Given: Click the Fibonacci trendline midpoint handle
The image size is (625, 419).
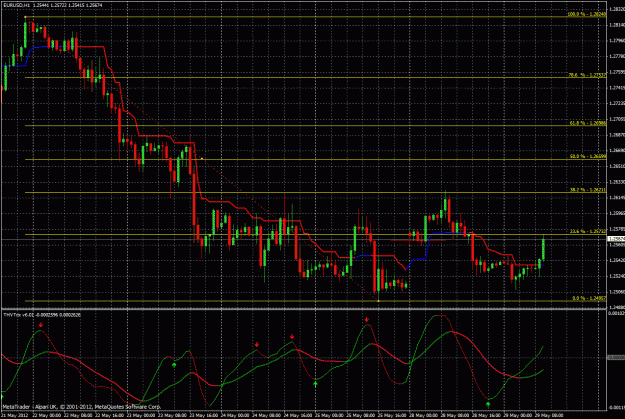Looking at the screenshot, I should click(202, 159).
